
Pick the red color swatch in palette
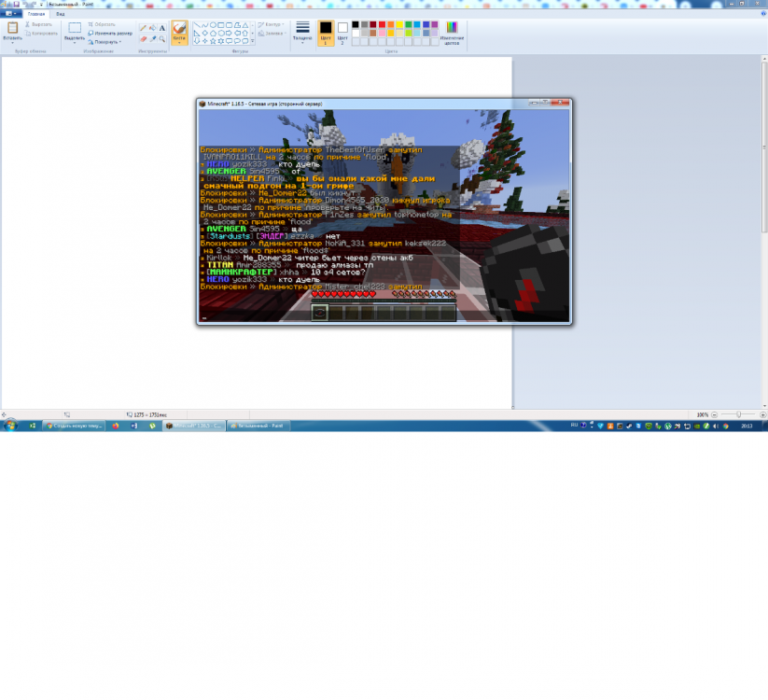(x=382, y=24)
